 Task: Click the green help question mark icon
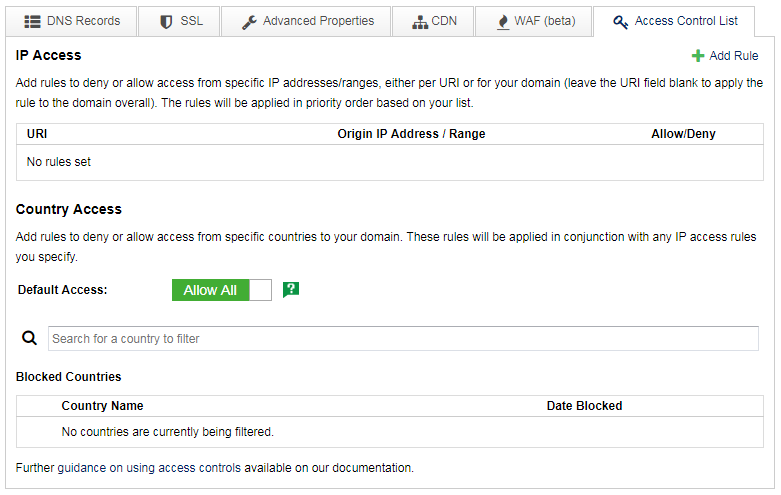(x=291, y=289)
